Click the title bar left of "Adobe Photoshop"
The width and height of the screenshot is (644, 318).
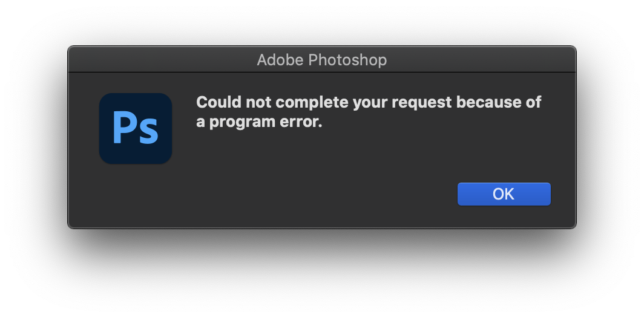tap(163, 60)
